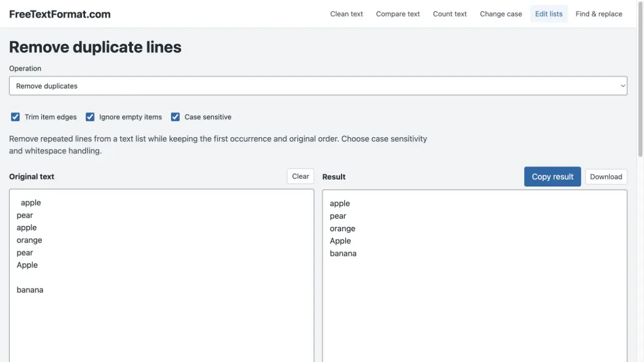Select Count text in the top navigation
The image size is (644, 362).
point(450,14)
